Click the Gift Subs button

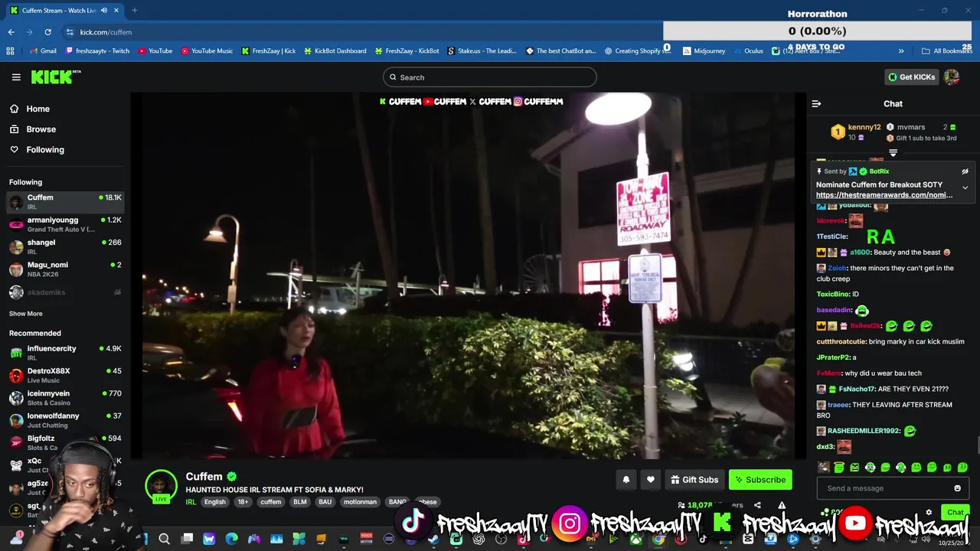(x=694, y=480)
